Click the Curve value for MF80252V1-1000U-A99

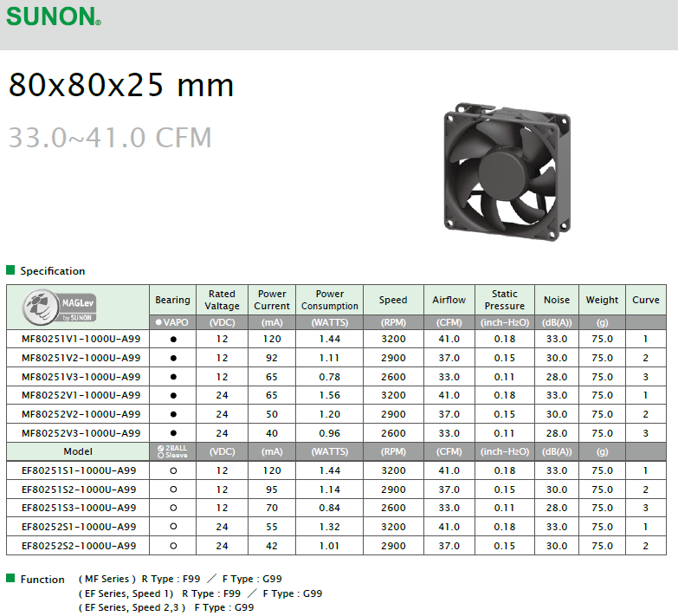click(645, 395)
